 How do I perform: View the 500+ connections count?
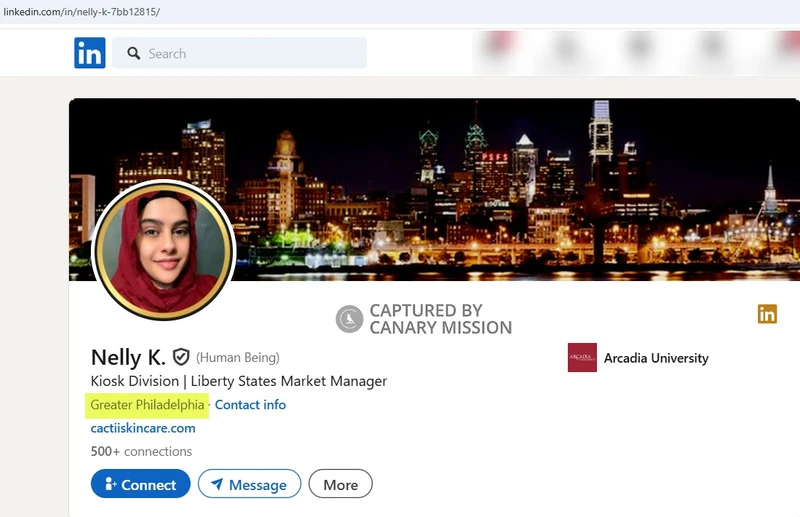click(x=141, y=451)
